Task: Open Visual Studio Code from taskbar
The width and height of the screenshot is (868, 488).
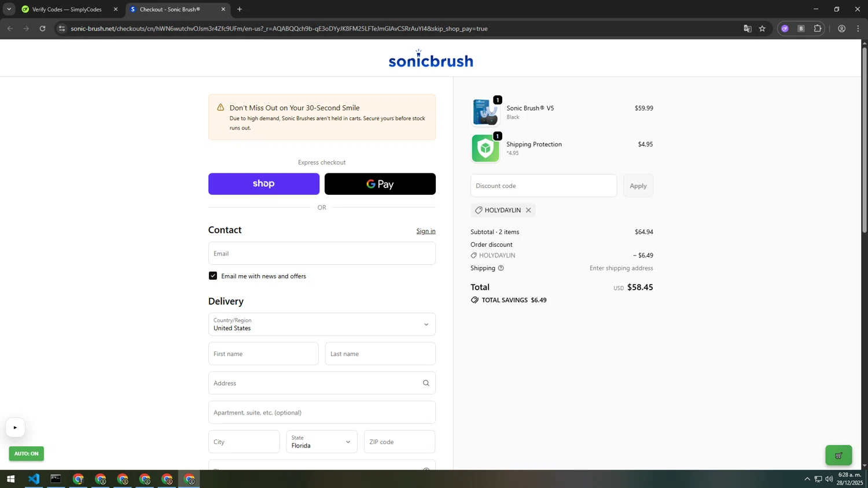Action: coord(34,479)
